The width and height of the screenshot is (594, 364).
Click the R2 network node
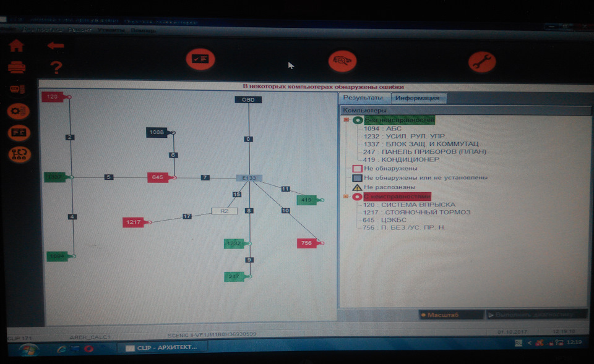(225, 211)
